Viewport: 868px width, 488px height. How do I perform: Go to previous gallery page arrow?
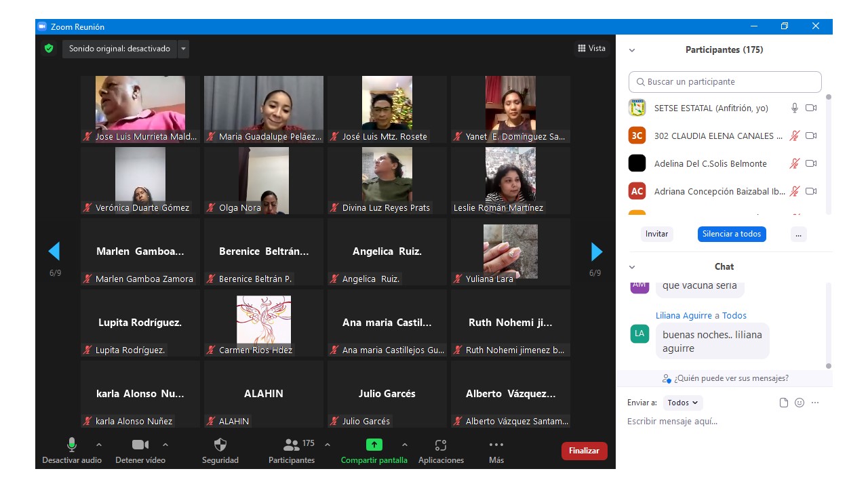[x=54, y=251]
